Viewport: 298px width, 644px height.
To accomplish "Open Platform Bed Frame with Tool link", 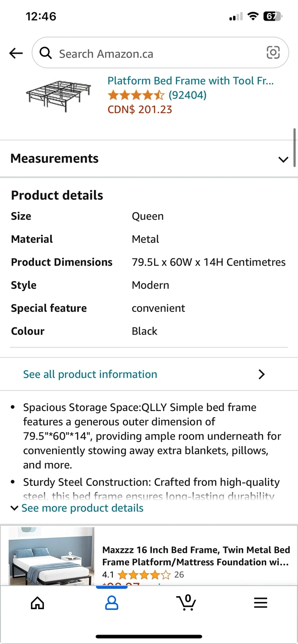I will pyautogui.click(x=190, y=81).
